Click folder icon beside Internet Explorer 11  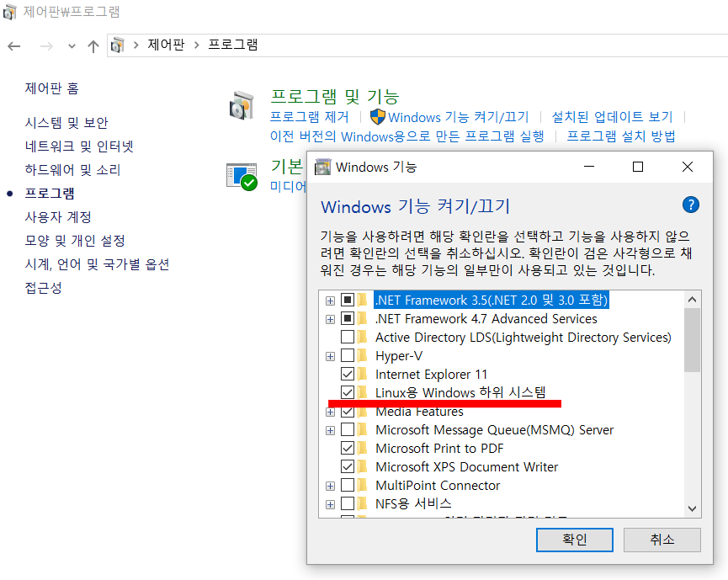tap(363, 374)
